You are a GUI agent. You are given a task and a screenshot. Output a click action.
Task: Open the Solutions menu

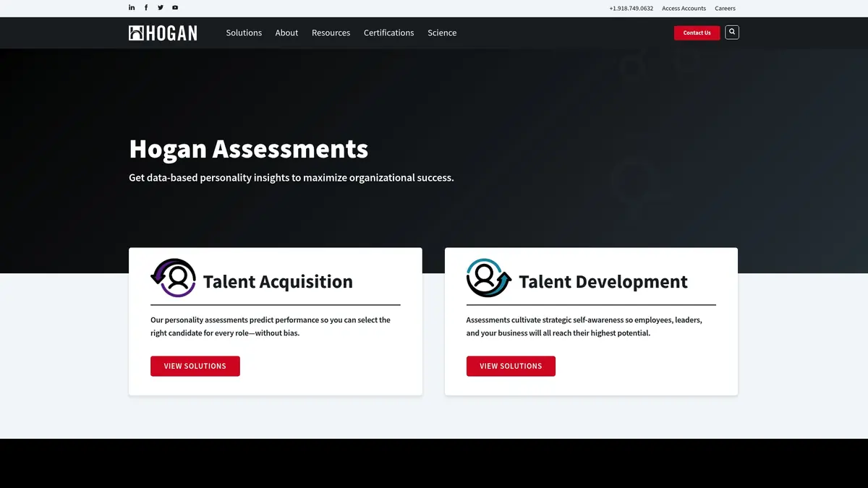(244, 33)
